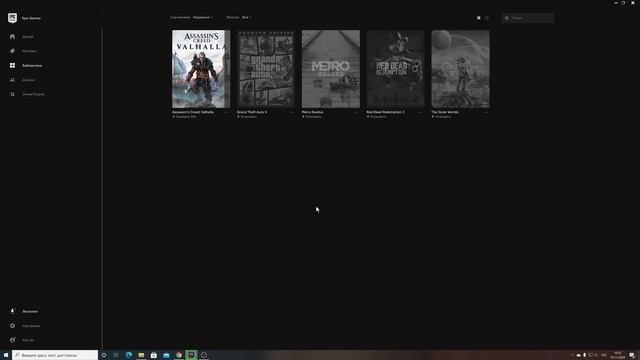Open Google Chrome from taskbar
This screenshot has width=640, height=360.
click(x=179, y=355)
